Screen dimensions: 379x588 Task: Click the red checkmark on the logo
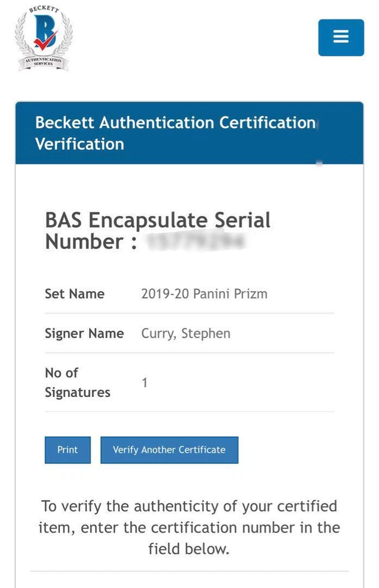tap(46, 42)
